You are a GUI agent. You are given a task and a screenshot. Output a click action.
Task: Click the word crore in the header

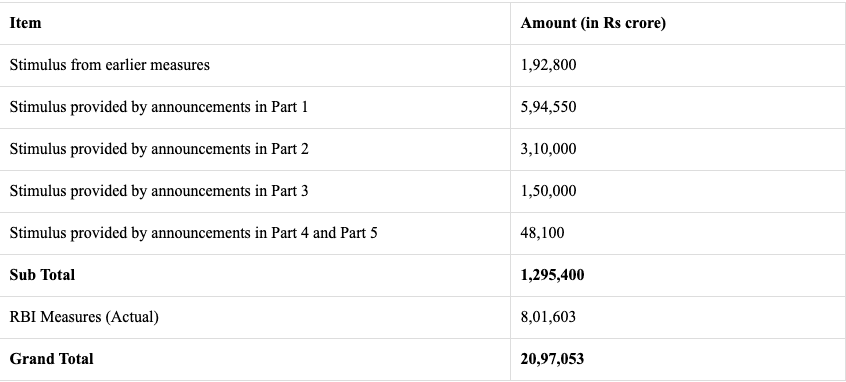pyautogui.click(x=644, y=23)
